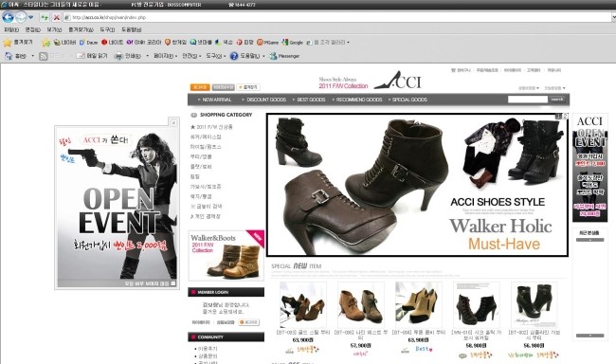The height and width of the screenshot is (364, 616).
Task: Click the blue Help question mark icon
Action: (234, 56)
